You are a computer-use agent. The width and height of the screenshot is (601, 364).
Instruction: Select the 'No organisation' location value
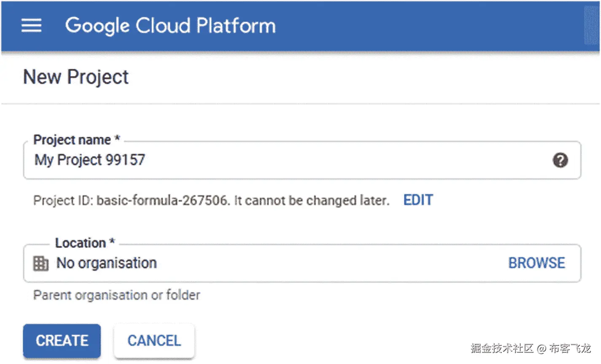(107, 263)
